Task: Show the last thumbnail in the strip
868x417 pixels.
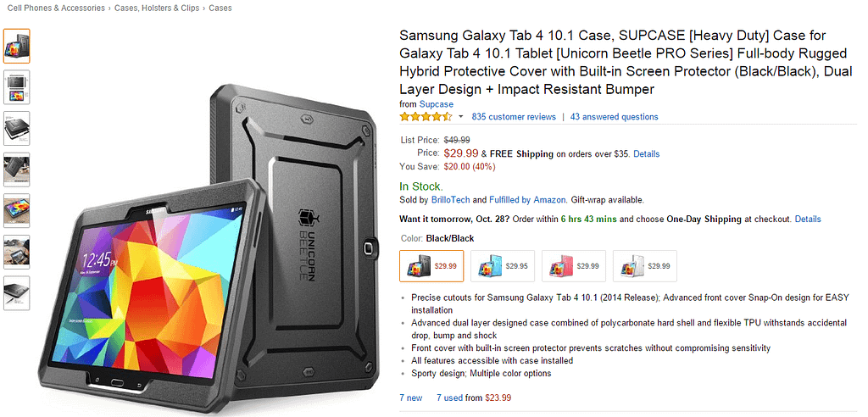Action: [17, 293]
